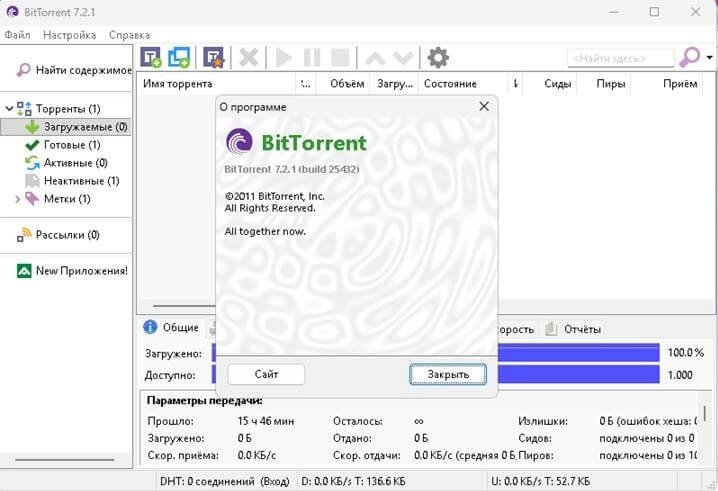The width and height of the screenshot is (718, 491).
Task: Open New Приложения! in the sidebar
Action: pos(72,271)
